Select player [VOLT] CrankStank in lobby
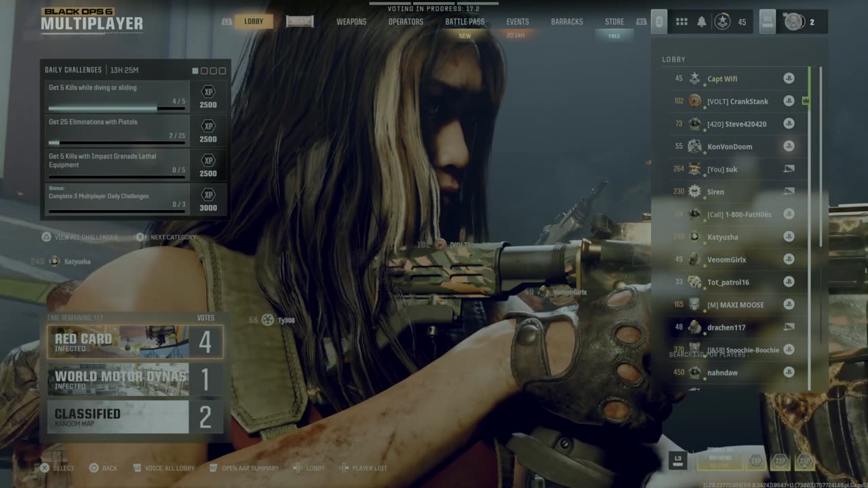The height and width of the screenshot is (488, 868). [x=736, y=101]
